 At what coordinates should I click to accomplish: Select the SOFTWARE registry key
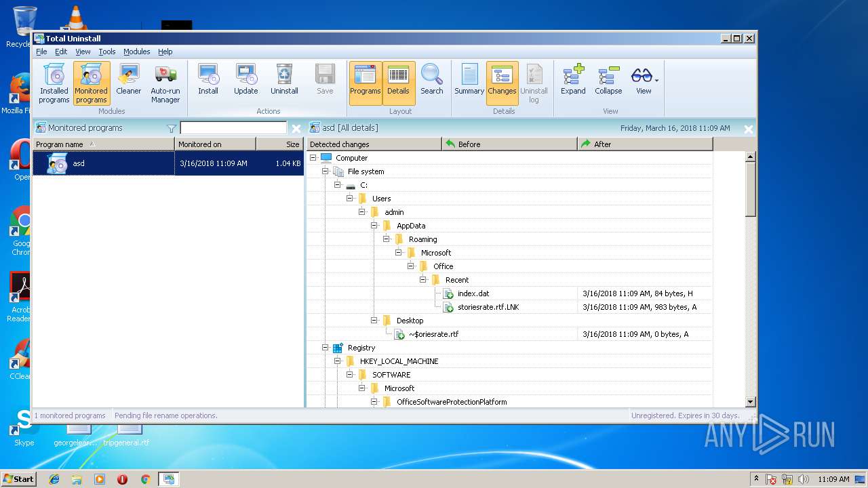[x=391, y=375]
